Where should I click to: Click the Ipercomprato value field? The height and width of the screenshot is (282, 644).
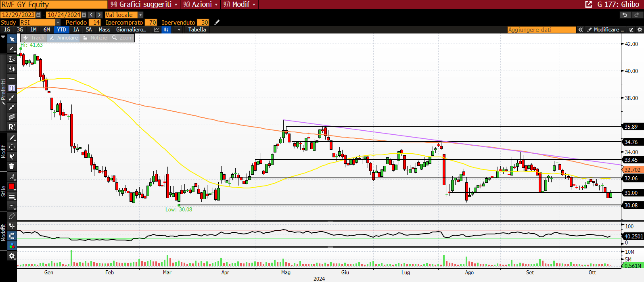151,22
